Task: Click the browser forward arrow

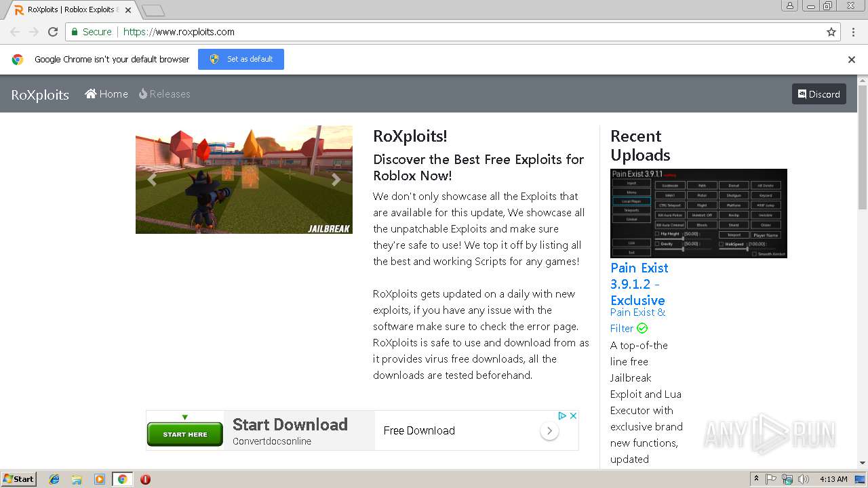Action: [x=34, y=32]
